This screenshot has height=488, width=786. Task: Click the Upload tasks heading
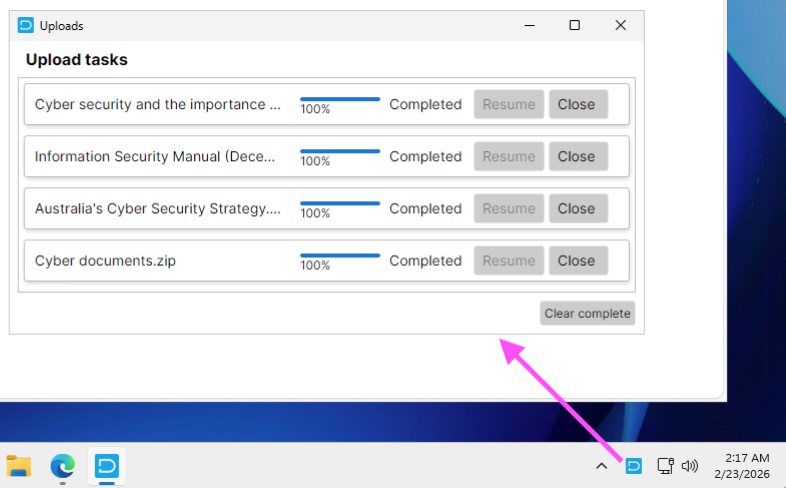tap(77, 60)
